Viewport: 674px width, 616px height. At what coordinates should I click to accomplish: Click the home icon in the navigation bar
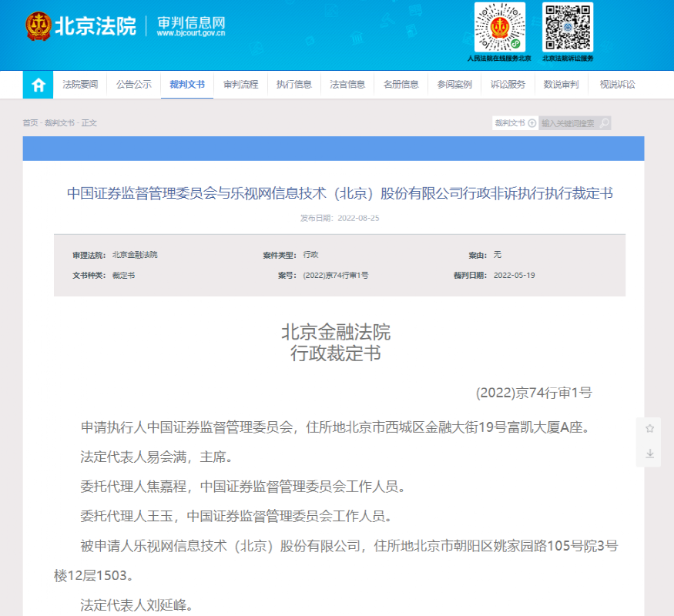[x=39, y=85]
